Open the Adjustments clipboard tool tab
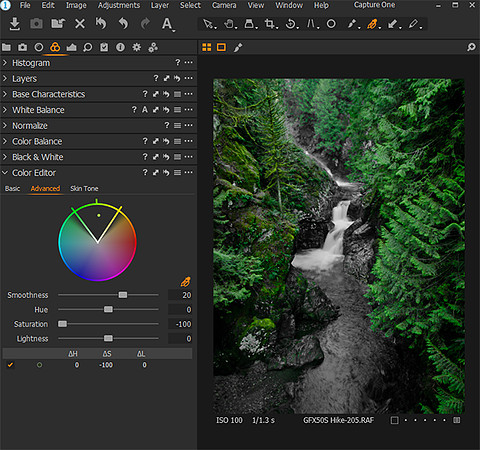Image resolution: width=480 pixels, height=450 pixels. pos(104,47)
